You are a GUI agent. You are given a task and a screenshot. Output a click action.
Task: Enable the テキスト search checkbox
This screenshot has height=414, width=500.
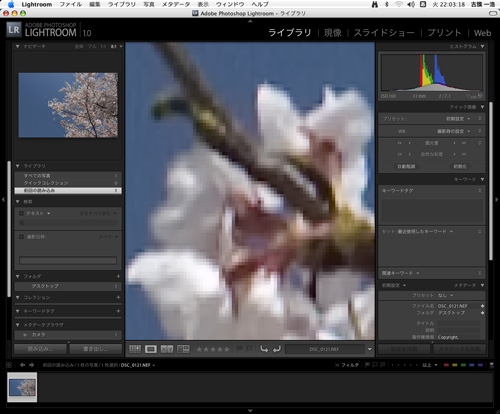click(21, 213)
